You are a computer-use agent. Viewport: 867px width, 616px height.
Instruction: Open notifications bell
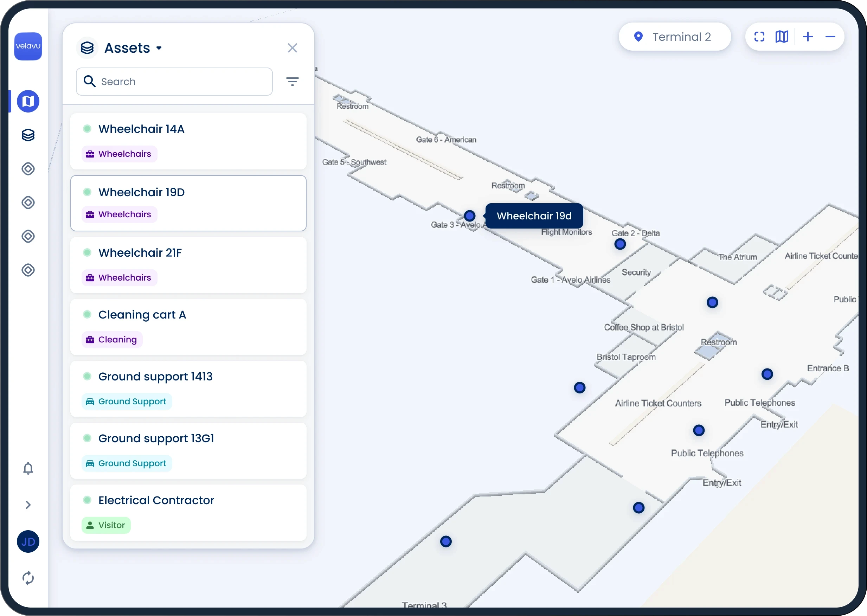pos(28,468)
